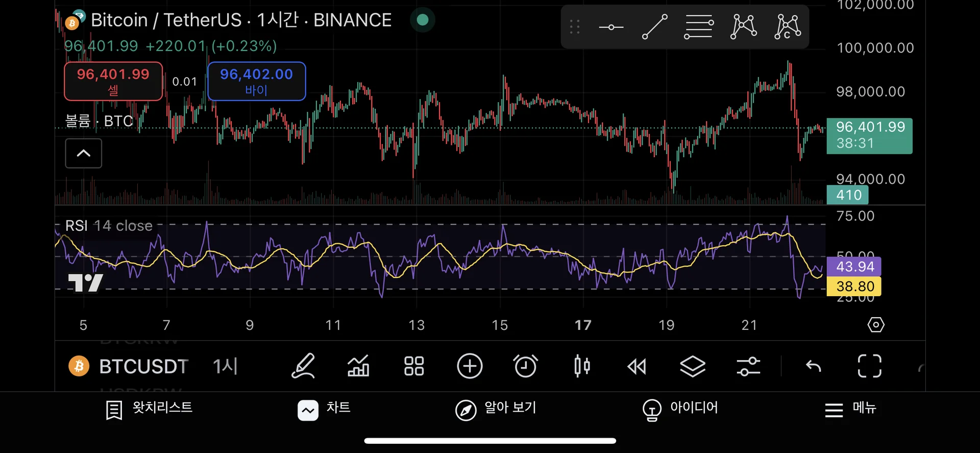
Task: Switch to the 아이디어 tab
Action: click(x=680, y=409)
